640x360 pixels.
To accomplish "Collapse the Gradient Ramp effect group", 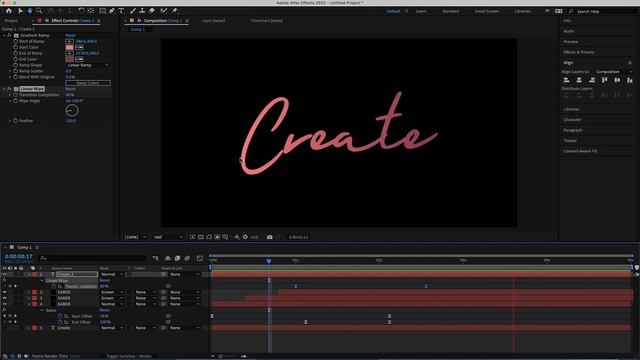I will pyautogui.click(x=4, y=36).
